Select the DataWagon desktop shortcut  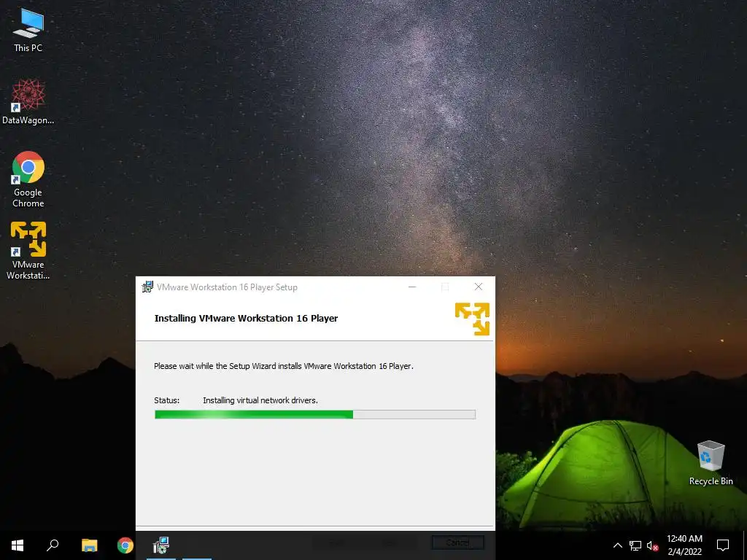tap(28, 102)
